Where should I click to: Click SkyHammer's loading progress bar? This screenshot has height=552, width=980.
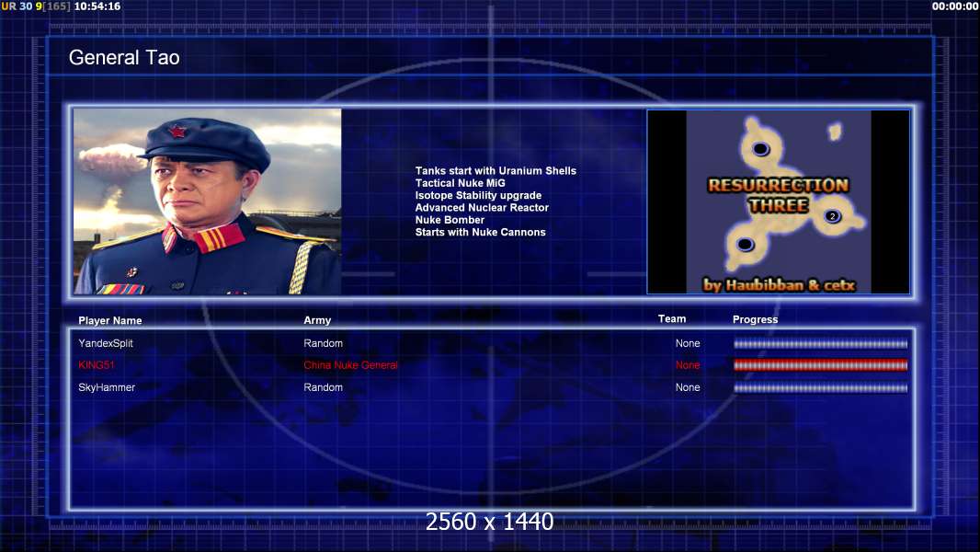coord(821,388)
